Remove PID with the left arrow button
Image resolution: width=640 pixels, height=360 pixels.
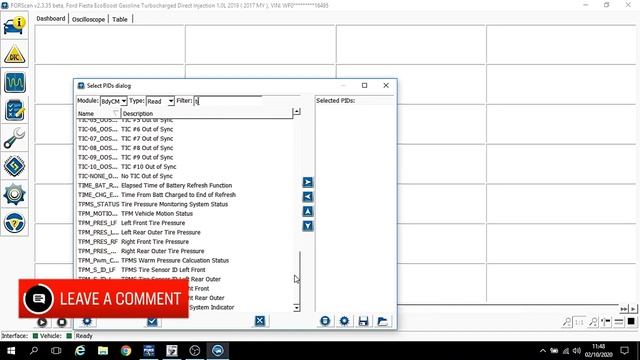(x=308, y=197)
